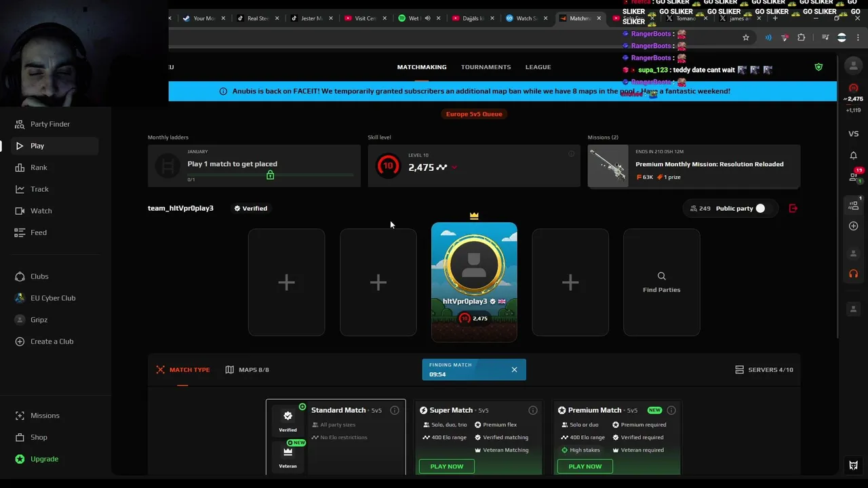Close the Watch S... browser tab

(545, 18)
